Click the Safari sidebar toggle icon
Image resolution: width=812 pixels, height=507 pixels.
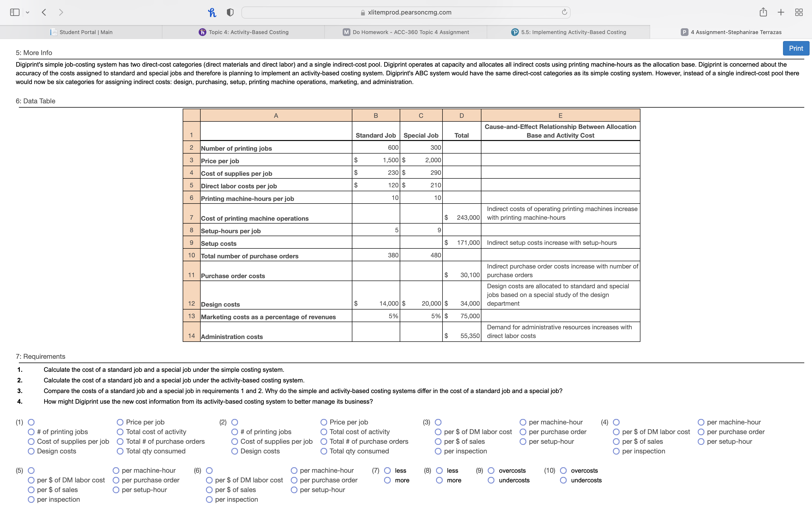(15, 12)
